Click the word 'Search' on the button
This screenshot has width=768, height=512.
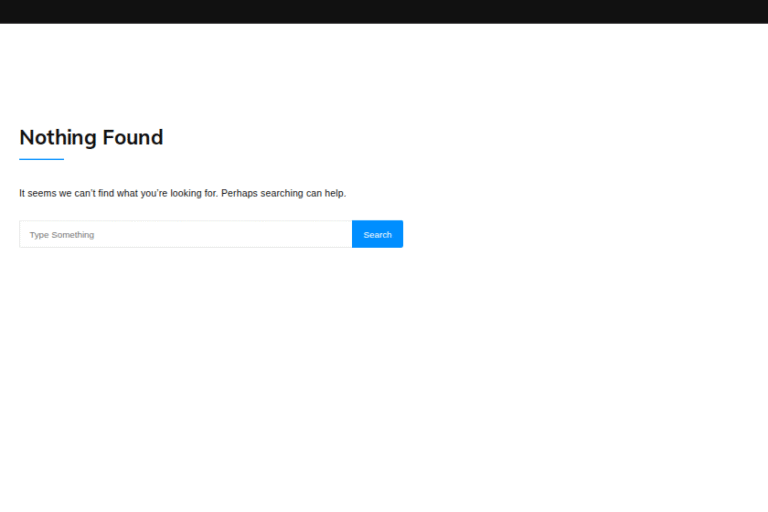click(377, 235)
